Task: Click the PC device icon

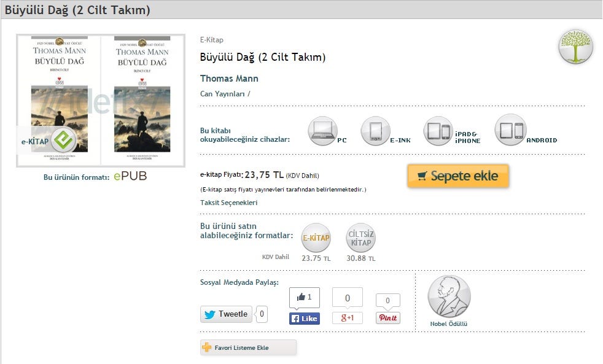Action: pyautogui.click(x=322, y=131)
